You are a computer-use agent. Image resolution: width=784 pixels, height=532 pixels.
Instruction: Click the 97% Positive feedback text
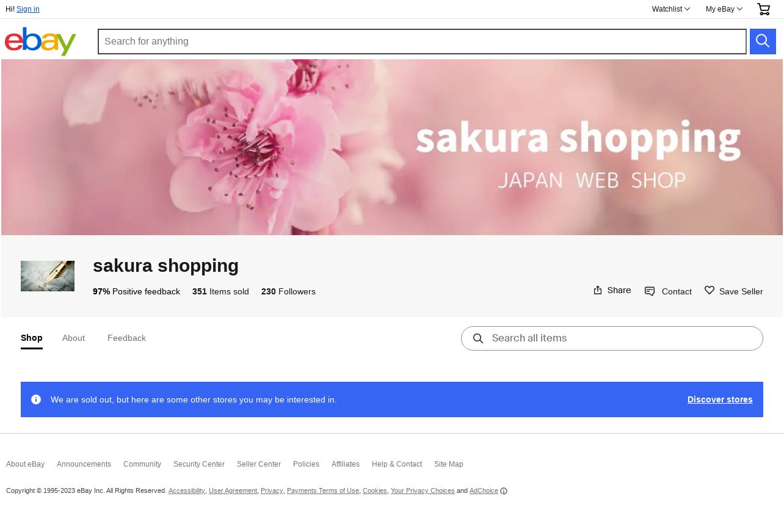pyautogui.click(x=136, y=291)
